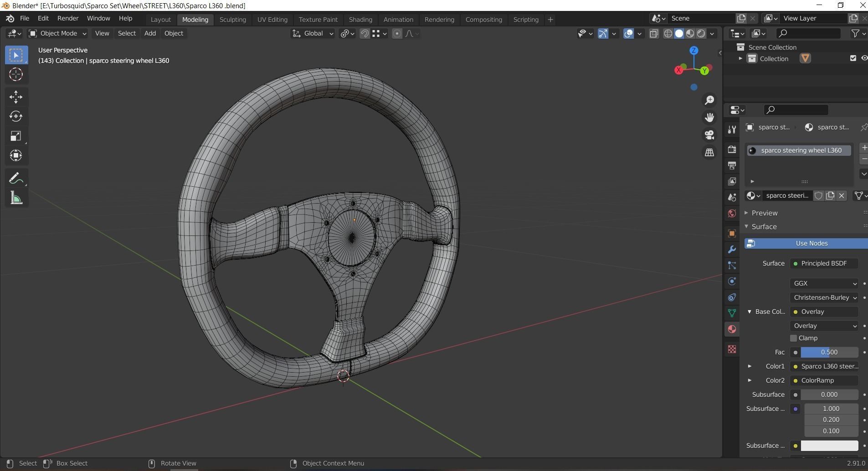Switch perspective/orthographic grid icon

[x=709, y=153]
